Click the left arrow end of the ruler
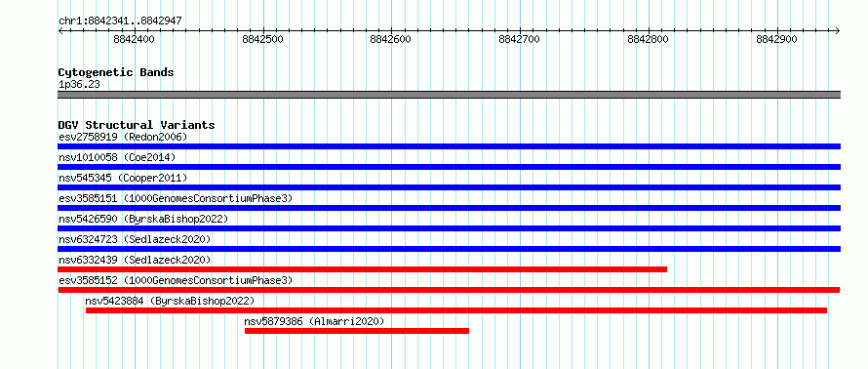The width and height of the screenshot is (868, 369). [60, 30]
